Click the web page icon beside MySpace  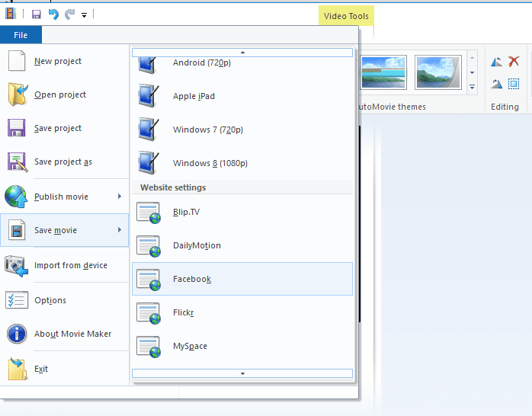149,347
